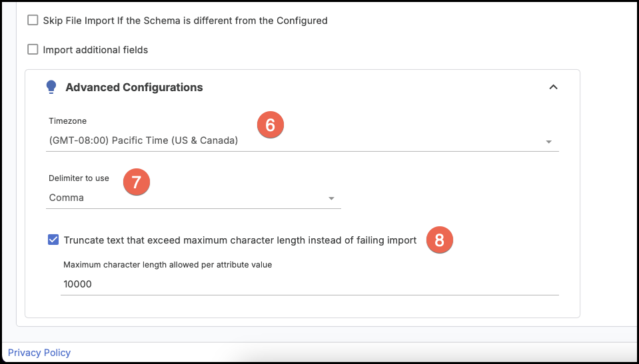Click the red number 7 callout badge
Image resolution: width=639 pixels, height=364 pixels.
(137, 182)
